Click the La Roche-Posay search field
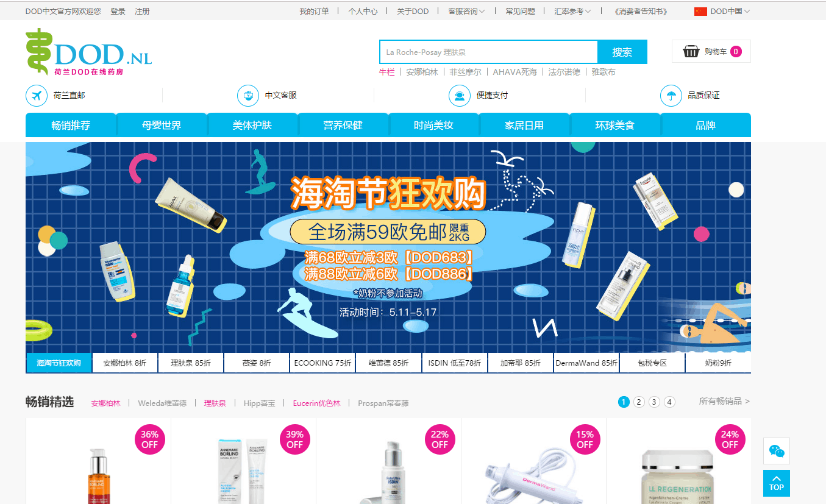The height and width of the screenshot is (504, 826). point(488,52)
